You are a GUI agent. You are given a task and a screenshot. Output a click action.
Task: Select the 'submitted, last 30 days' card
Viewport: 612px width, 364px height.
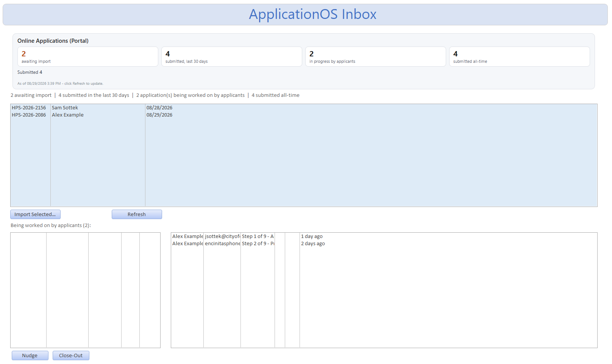point(232,56)
